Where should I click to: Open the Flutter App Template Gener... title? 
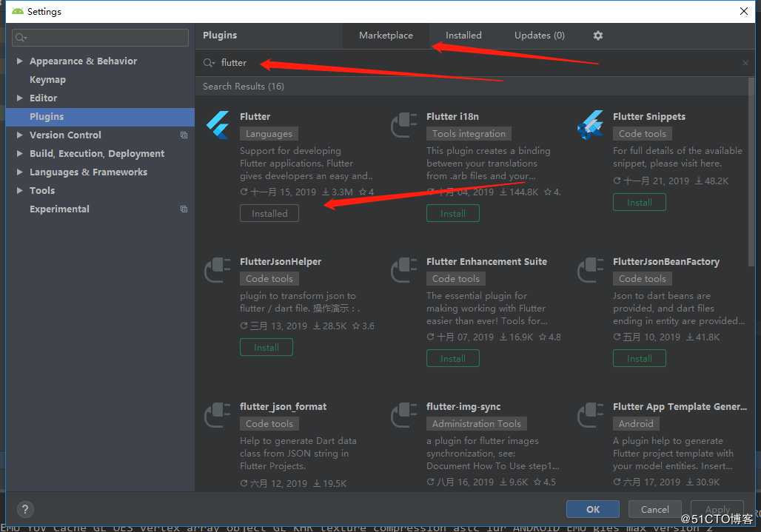pos(680,406)
